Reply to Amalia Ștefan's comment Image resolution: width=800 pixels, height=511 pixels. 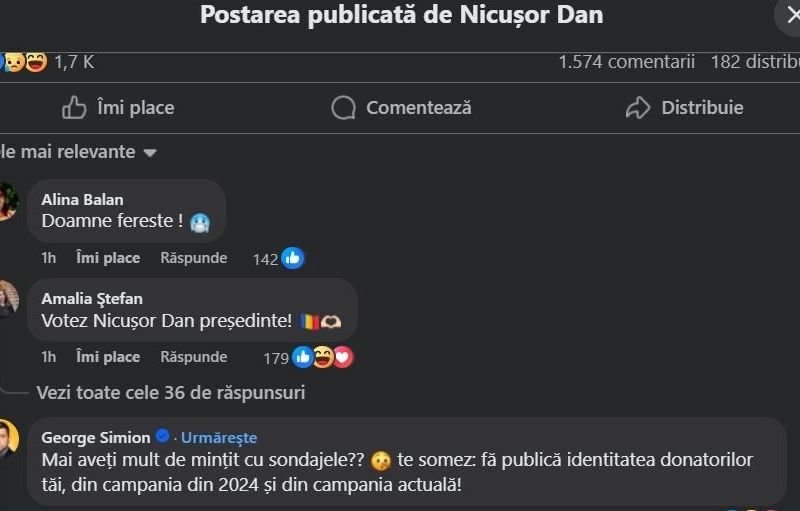click(x=194, y=357)
